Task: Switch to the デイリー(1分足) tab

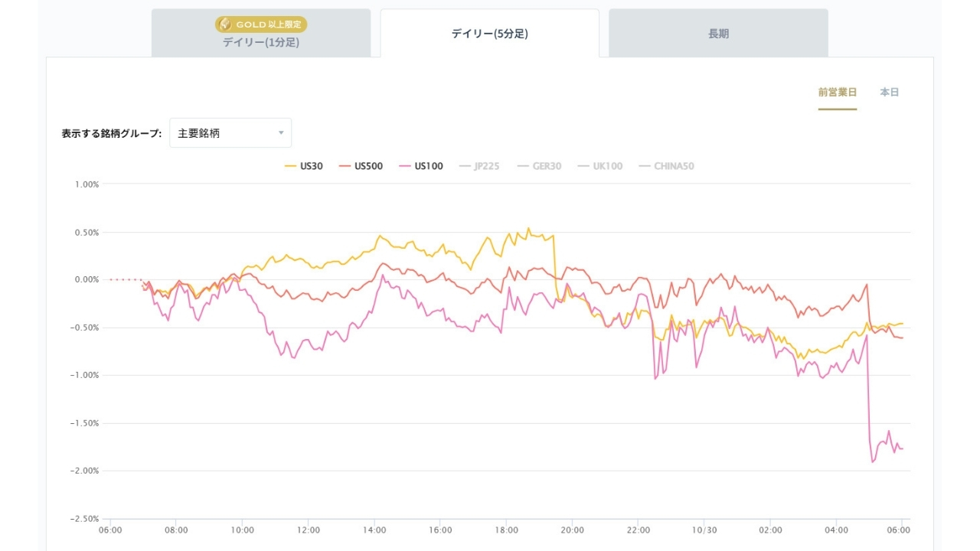Action: pyautogui.click(x=261, y=33)
